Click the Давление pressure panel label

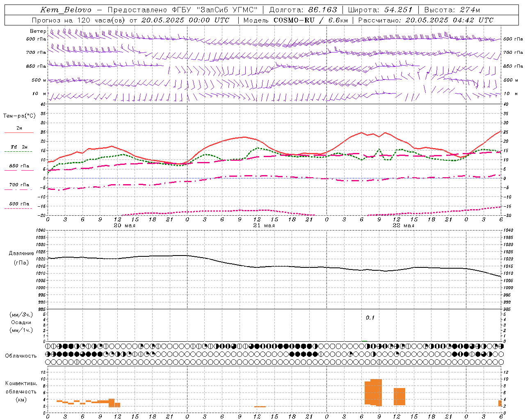(21, 253)
